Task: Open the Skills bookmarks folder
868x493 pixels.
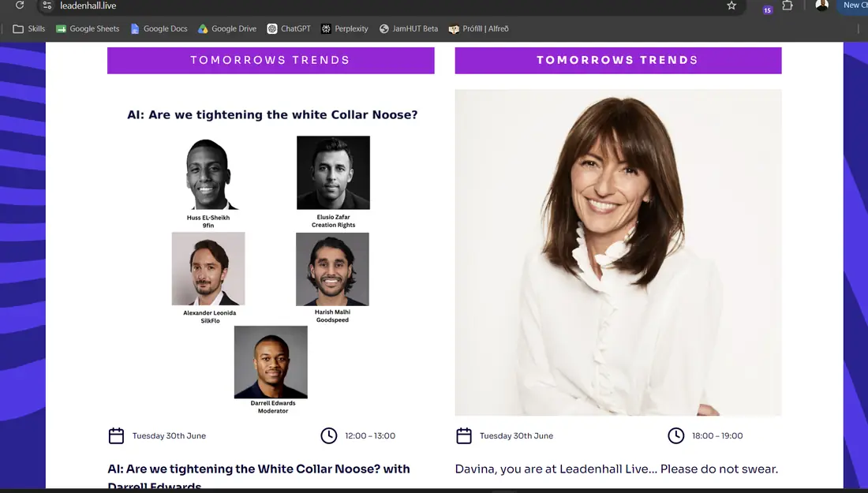Action: tap(28, 28)
